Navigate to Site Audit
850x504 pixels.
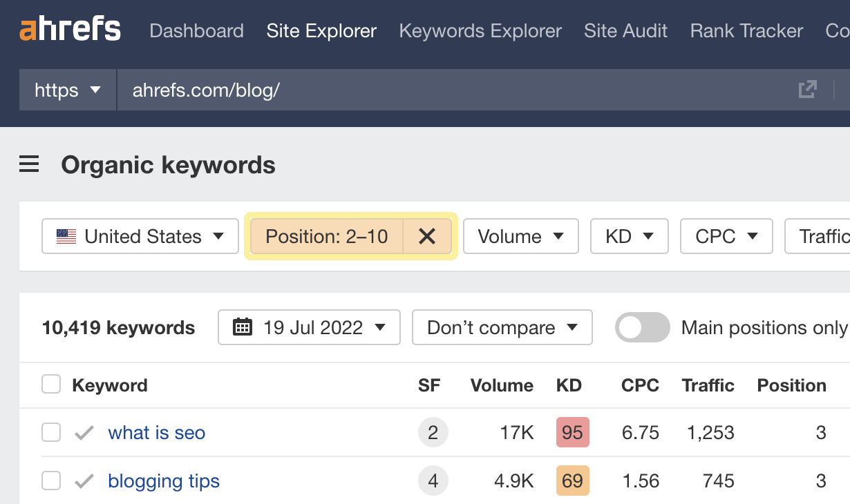tap(625, 31)
